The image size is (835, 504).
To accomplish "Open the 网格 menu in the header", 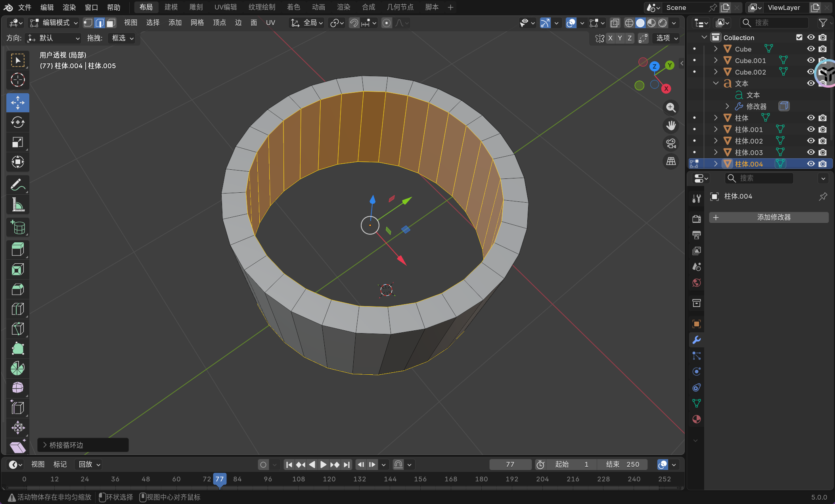I will point(197,23).
